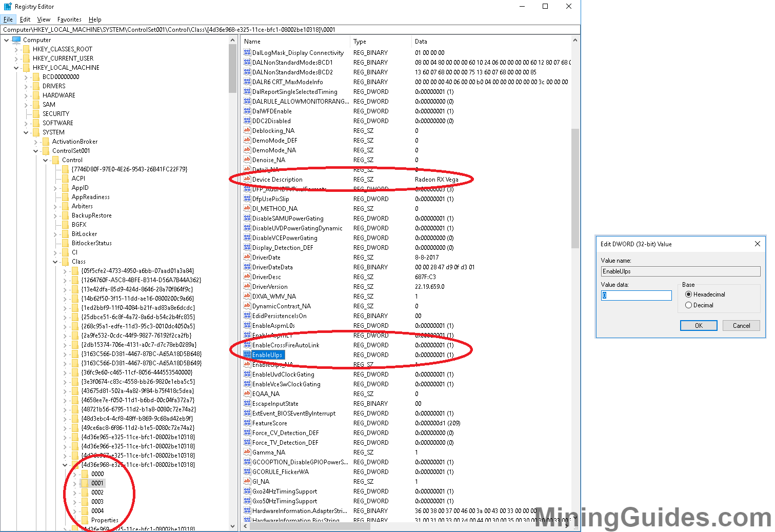Image resolution: width=775 pixels, height=532 pixels.
Task: Open the Favorites menu
Action: pos(69,19)
